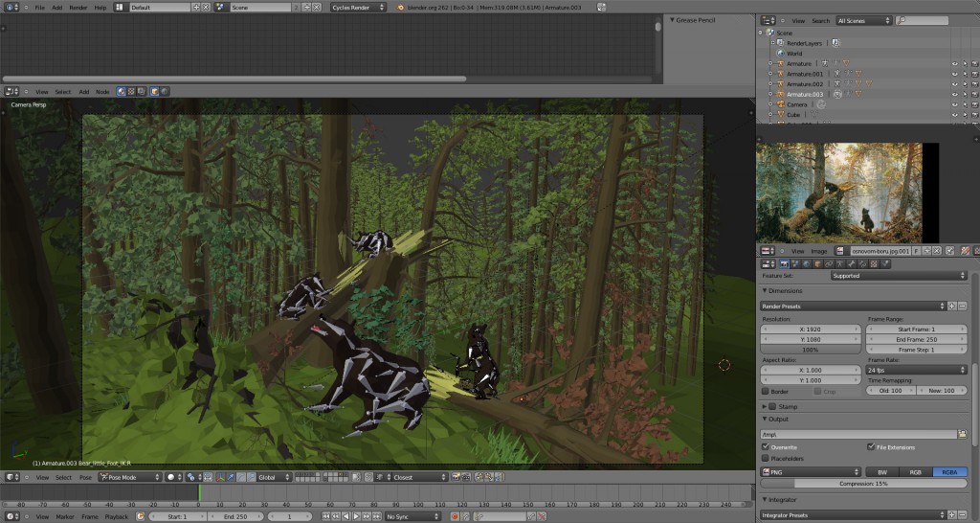Click the play animation button
The width and height of the screenshot is (980, 523).
tap(356, 516)
